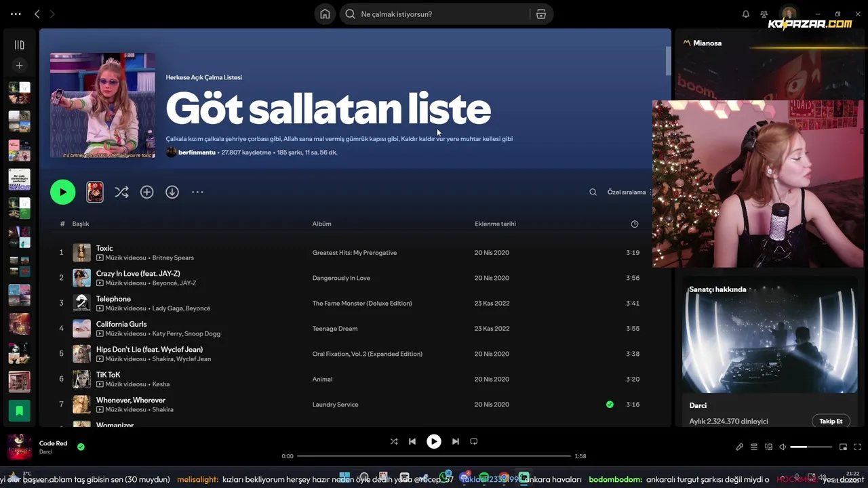Open the play queue
The width and height of the screenshot is (868, 488).
pos(754,447)
